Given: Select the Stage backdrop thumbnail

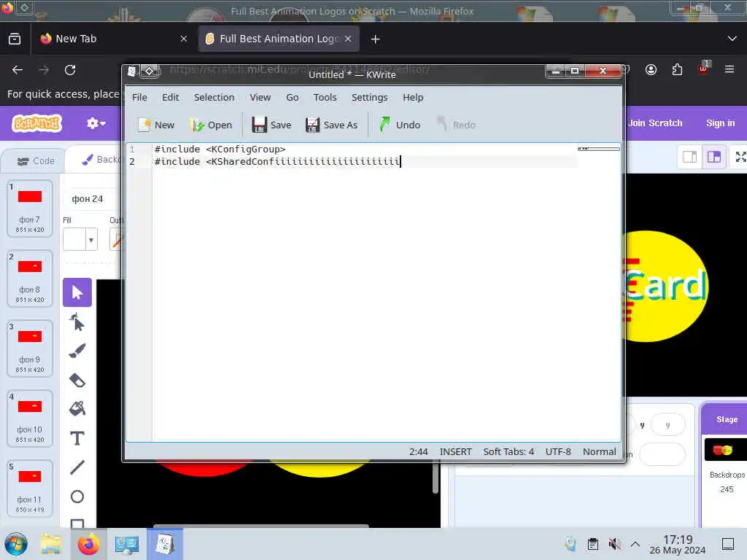Looking at the screenshot, I should [x=726, y=449].
